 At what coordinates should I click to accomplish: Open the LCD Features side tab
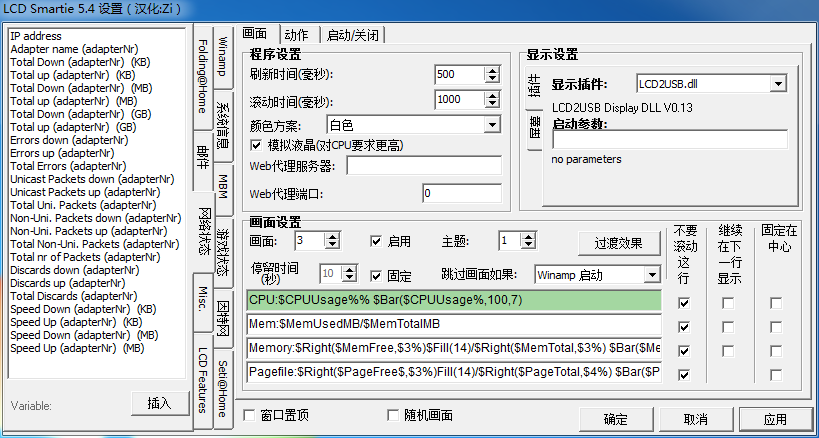tap(202, 380)
